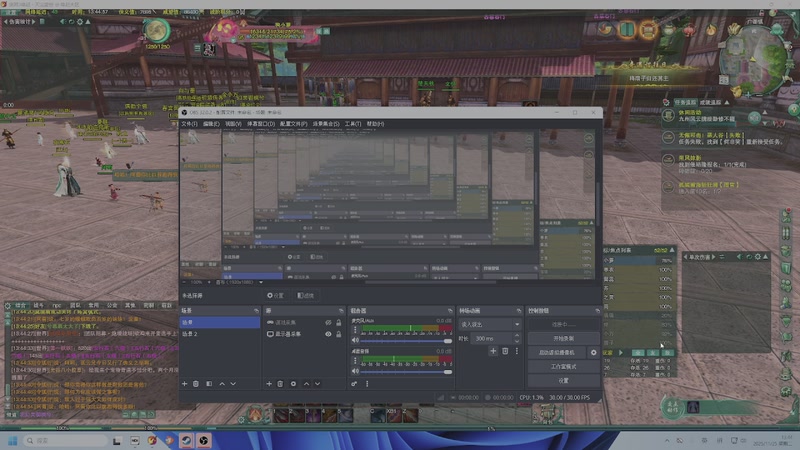The height and width of the screenshot is (450, 800).
Task: Open 帮助(H) menu in OBS
Action: pyautogui.click(x=376, y=124)
